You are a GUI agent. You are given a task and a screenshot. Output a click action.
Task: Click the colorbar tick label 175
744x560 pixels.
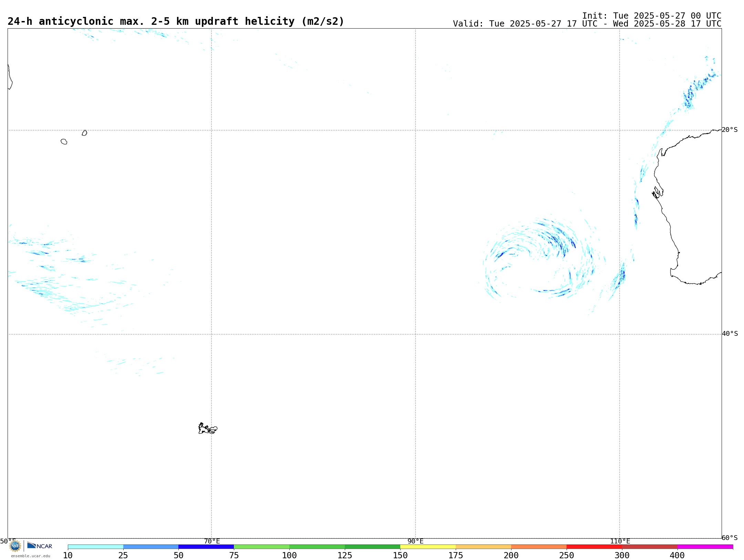click(x=456, y=556)
